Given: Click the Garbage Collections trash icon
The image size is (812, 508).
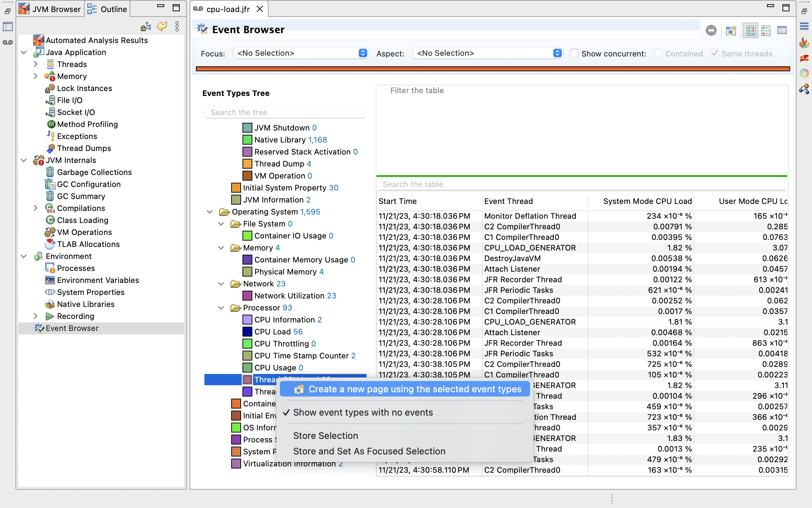Looking at the screenshot, I should [x=50, y=172].
